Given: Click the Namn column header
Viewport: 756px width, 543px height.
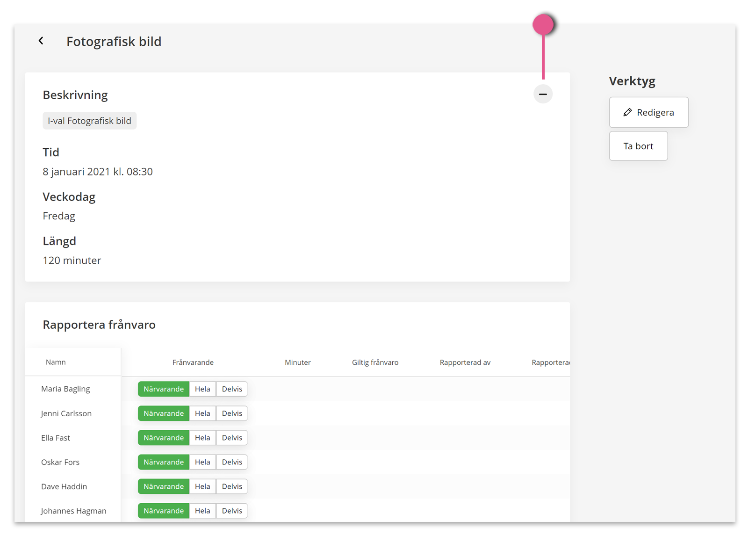Looking at the screenshot, I should (x=56, y=362).
